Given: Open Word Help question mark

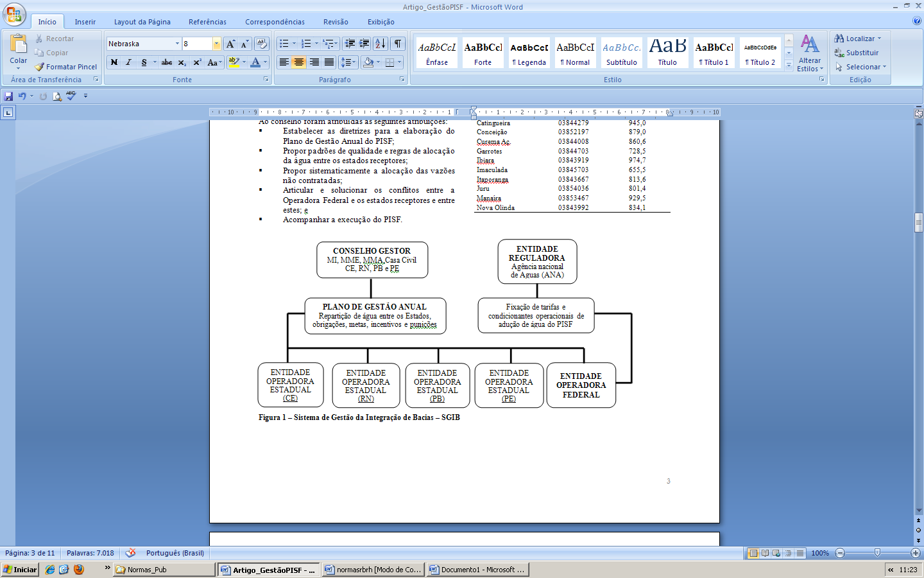Looking at the screenshot, I should tap(917, 21).
